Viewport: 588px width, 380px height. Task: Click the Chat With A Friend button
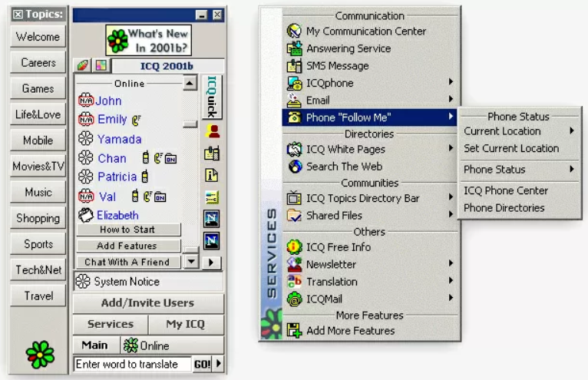[x=128, y=263]
